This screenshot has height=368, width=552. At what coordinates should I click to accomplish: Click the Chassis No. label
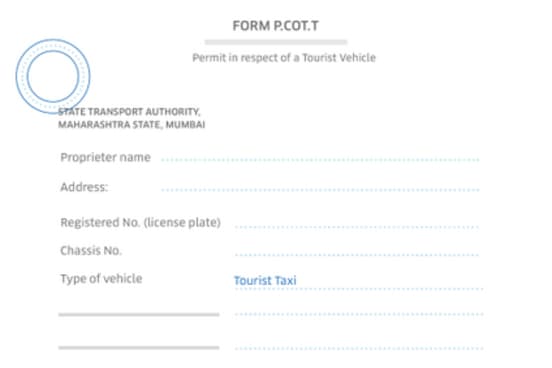91,251
